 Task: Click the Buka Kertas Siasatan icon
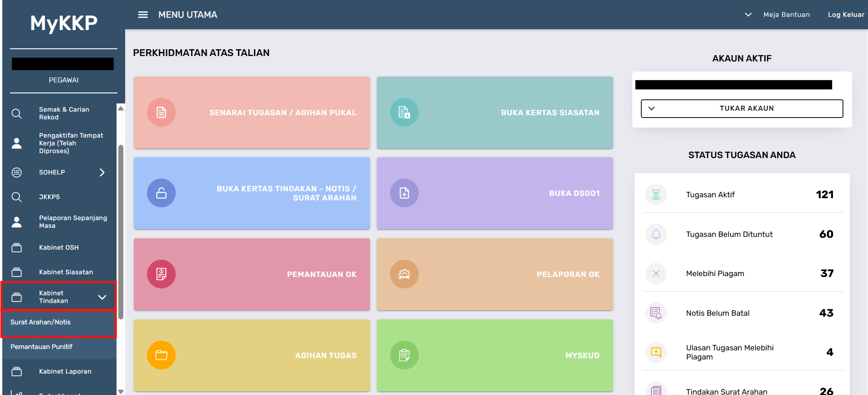tap(404, 113)
